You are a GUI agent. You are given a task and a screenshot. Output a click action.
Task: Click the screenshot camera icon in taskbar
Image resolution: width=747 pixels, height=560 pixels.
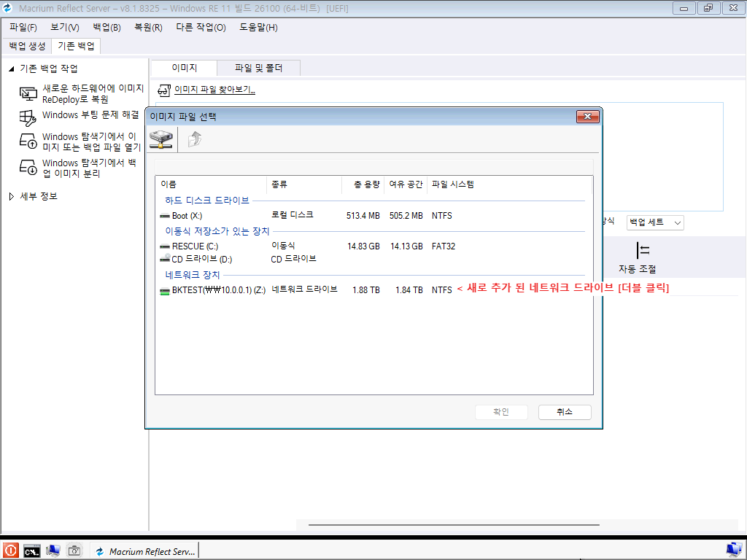74,551
